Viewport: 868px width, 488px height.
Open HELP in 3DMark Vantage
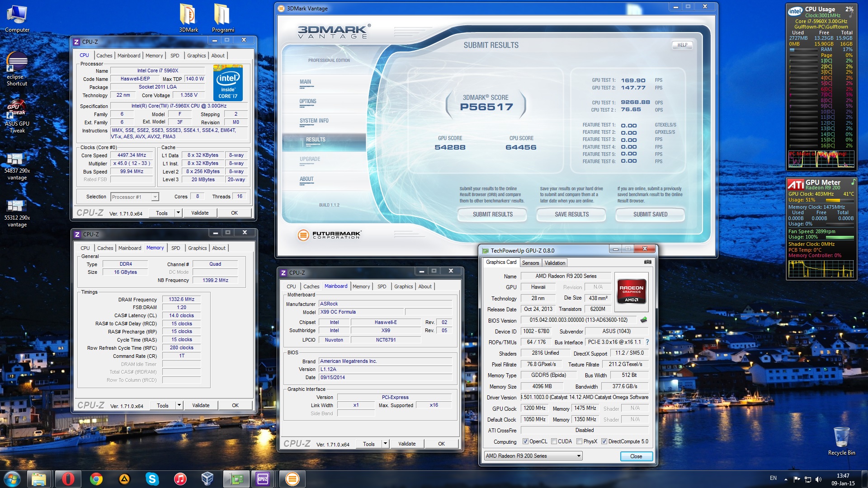(x=682, y=45)
